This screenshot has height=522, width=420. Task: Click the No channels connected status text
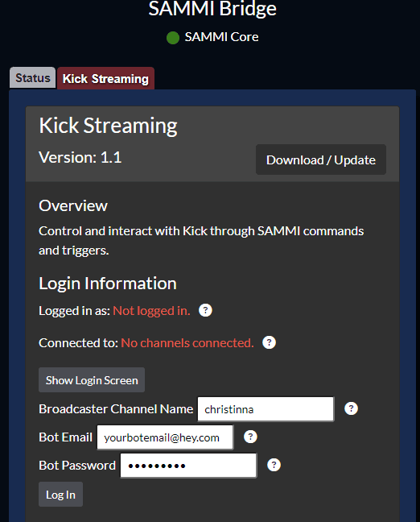pos(187,343)
